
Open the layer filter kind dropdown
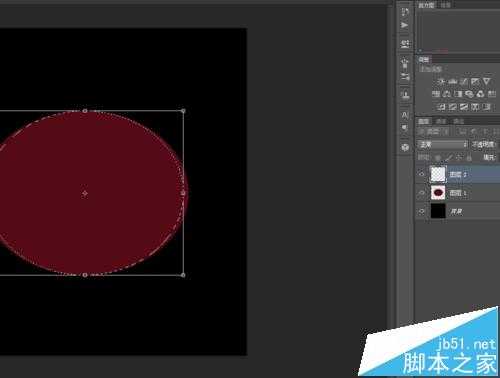click(x=433, y=132)
